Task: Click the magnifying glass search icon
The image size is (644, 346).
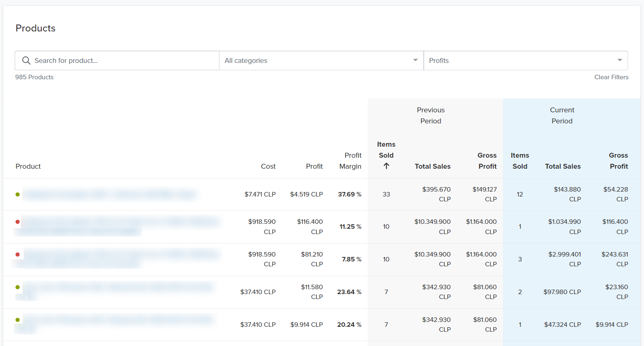Action: (26, 60)
